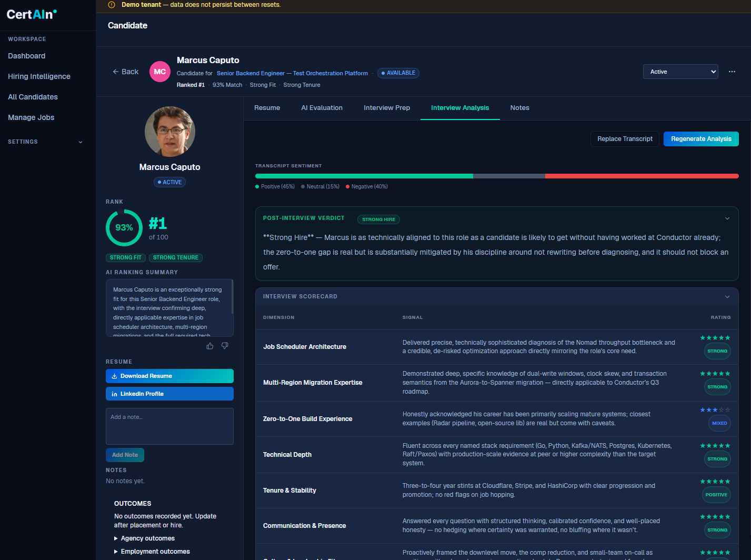Open Hiring Intelligence in sidebar

(x=39, y=76)
